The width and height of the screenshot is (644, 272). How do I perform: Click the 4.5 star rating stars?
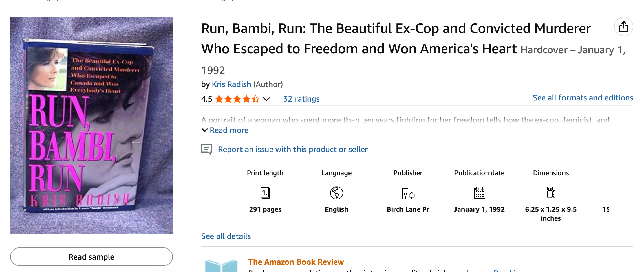237,99
